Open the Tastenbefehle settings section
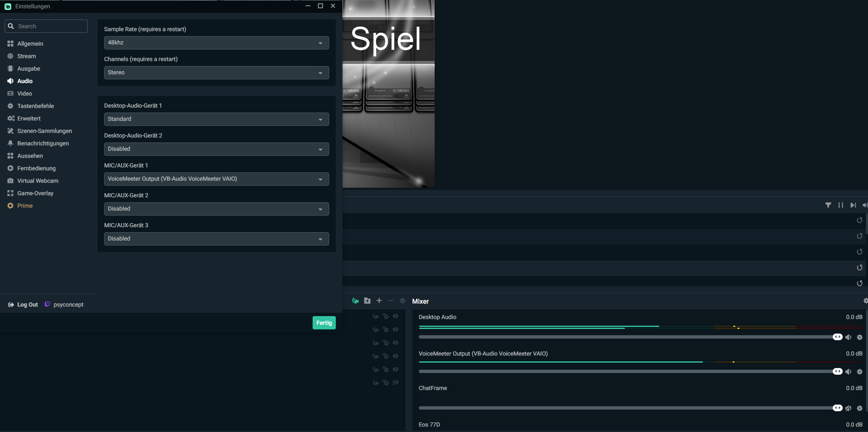The image size is (868, 432). pyautogui.click(x=35, y=106)
